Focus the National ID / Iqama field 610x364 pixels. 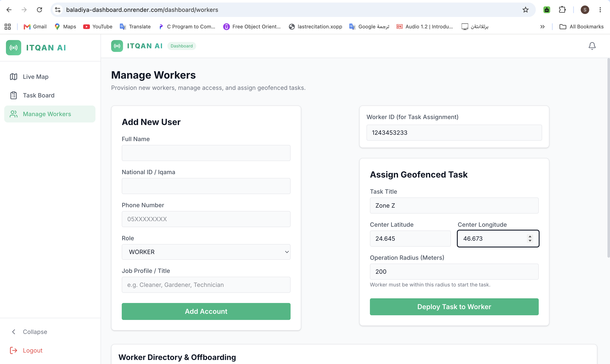coord(206,186)
